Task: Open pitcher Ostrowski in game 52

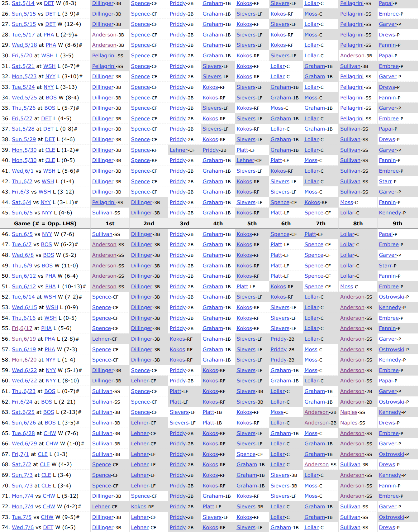Action: pyautogui.click(x=392, y=297)
